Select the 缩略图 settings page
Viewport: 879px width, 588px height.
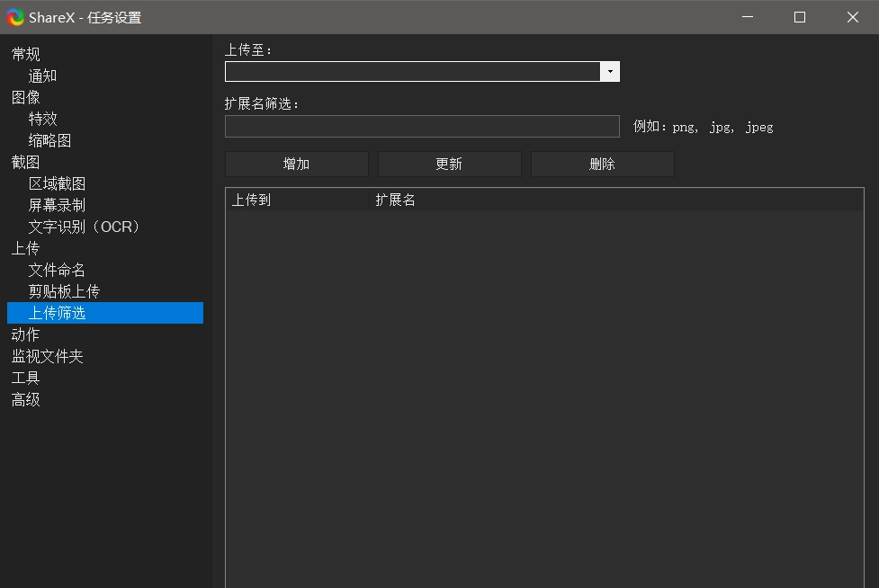49,140
